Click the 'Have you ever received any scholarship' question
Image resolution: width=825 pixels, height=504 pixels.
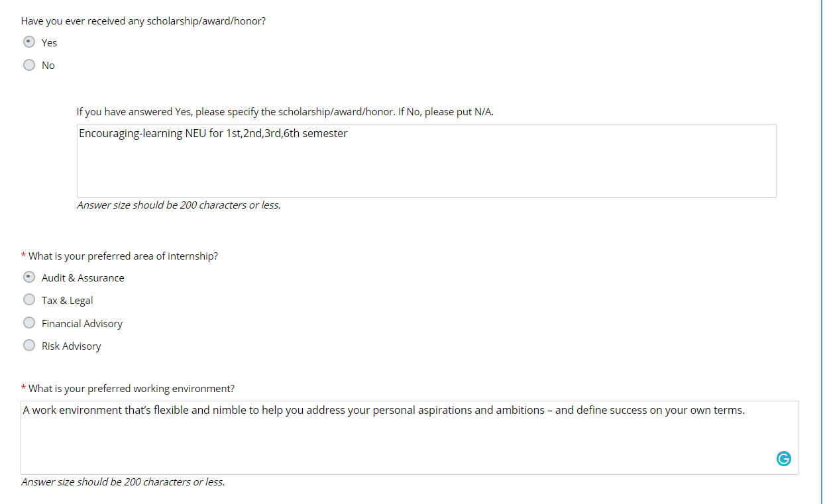(143, 21)
